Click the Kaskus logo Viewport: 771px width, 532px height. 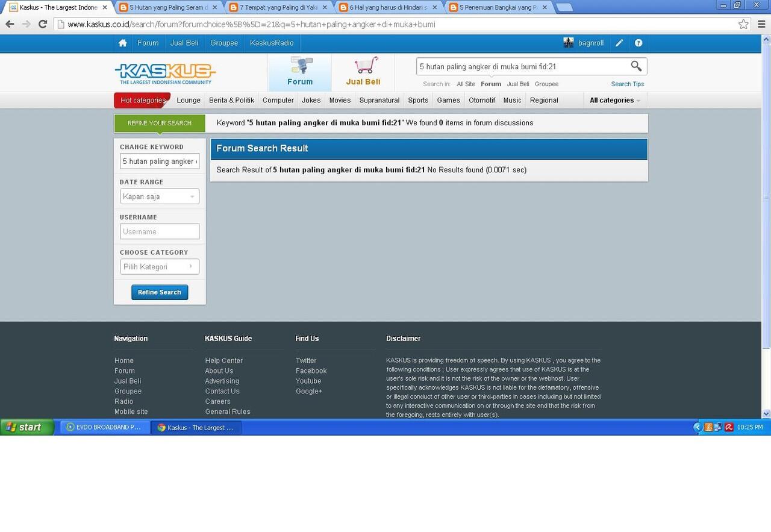click(x=165, y=74)
